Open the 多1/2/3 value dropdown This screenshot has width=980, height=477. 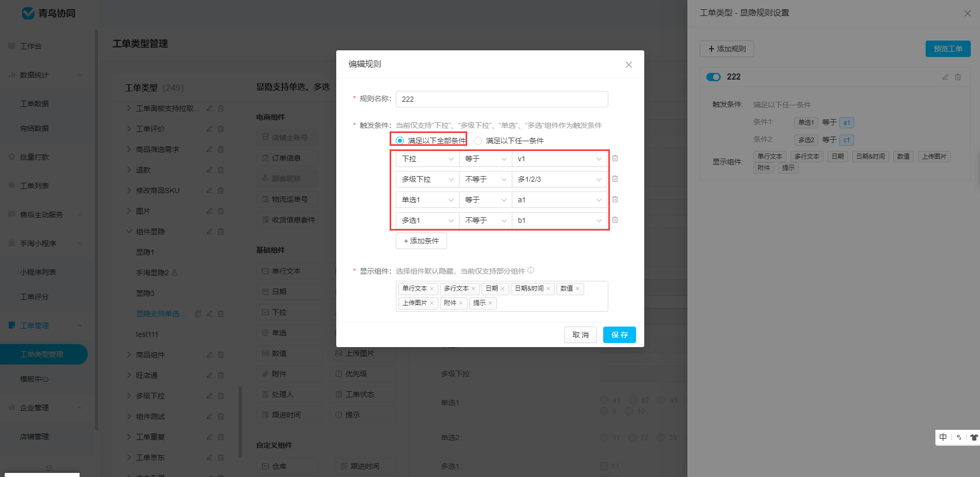pyautogui.click(x=559, y=179)
